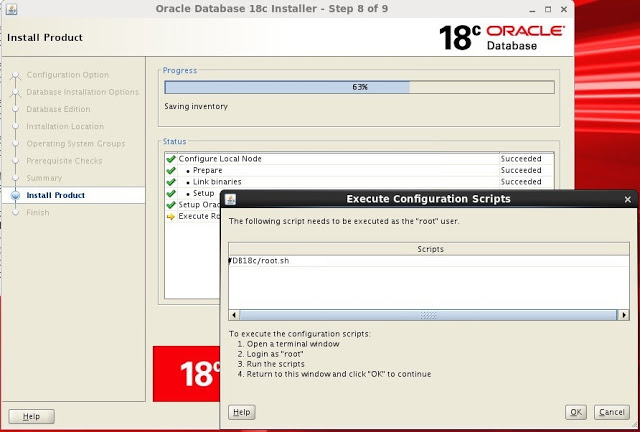Open Help in the configuration scripts dialog
The width and height of the screenshot is (640, 432).
coord(241,412)
